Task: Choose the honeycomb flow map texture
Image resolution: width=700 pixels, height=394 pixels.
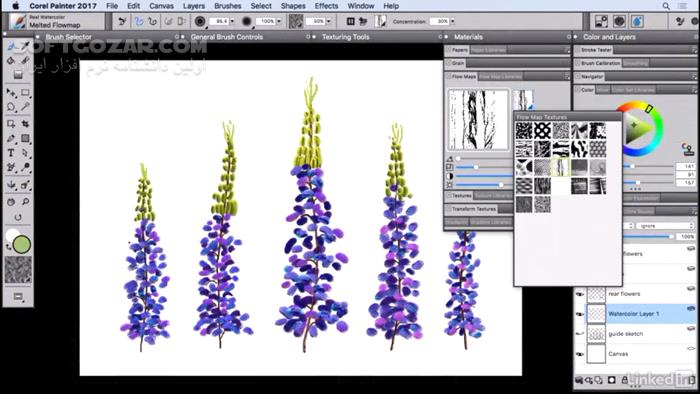Action: point(597,149)
